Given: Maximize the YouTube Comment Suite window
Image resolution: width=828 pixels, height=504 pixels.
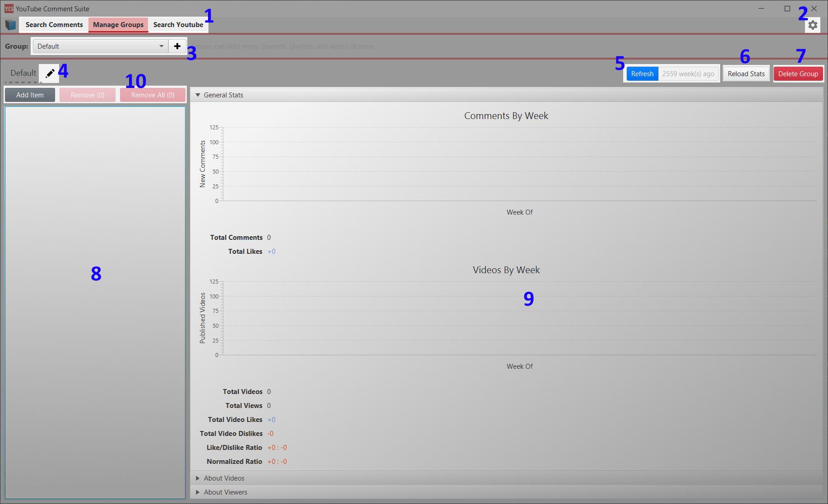Looking at the screenshot, I should (787, 9).
